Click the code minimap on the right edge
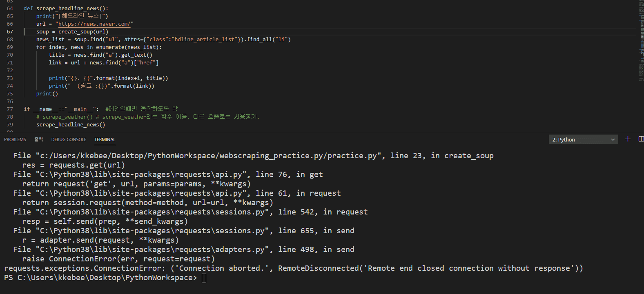The width and height of the screenshot is (644, 294). pyautogui.click(x=641, y=41)
